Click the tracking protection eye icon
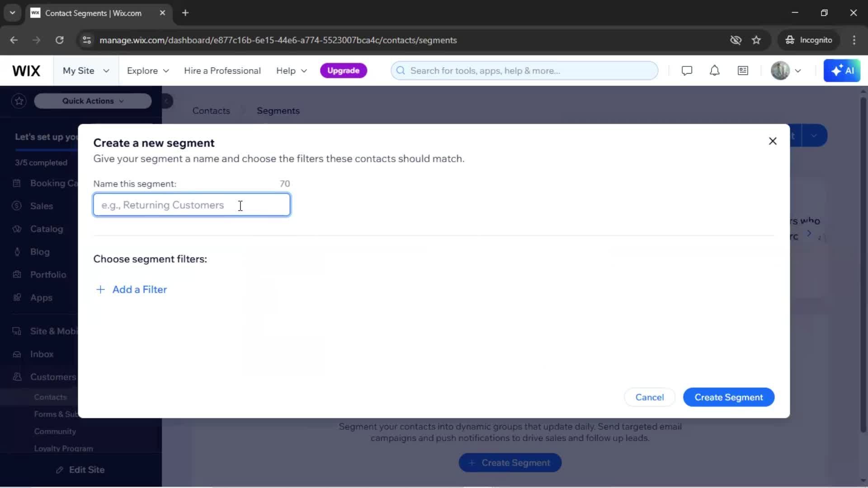868x488 pixels. point(736,40)
